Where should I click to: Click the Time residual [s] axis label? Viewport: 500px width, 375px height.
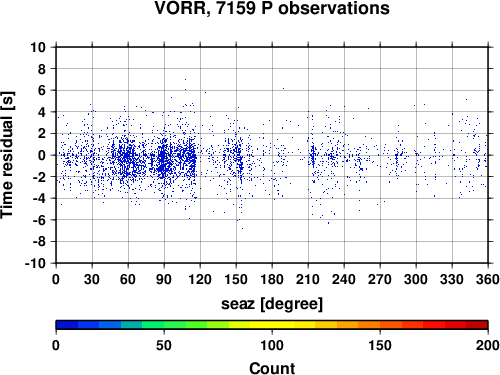click(8, 155)
